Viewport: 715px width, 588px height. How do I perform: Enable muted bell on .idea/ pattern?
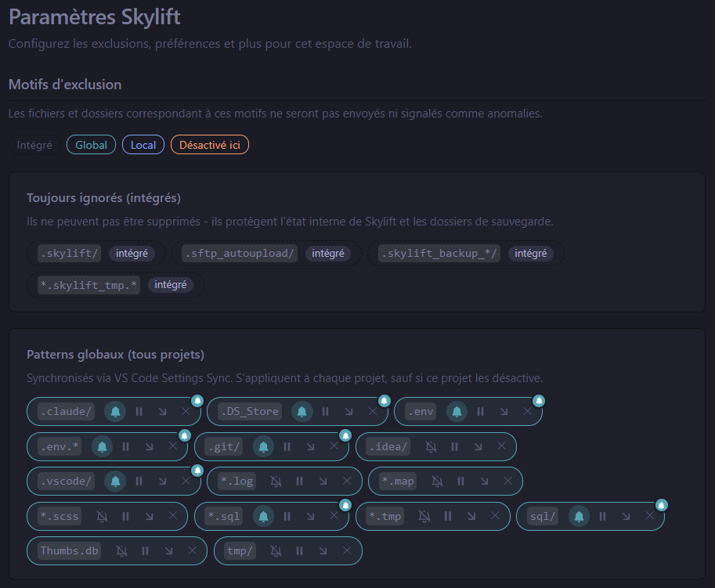click(431, 447)
